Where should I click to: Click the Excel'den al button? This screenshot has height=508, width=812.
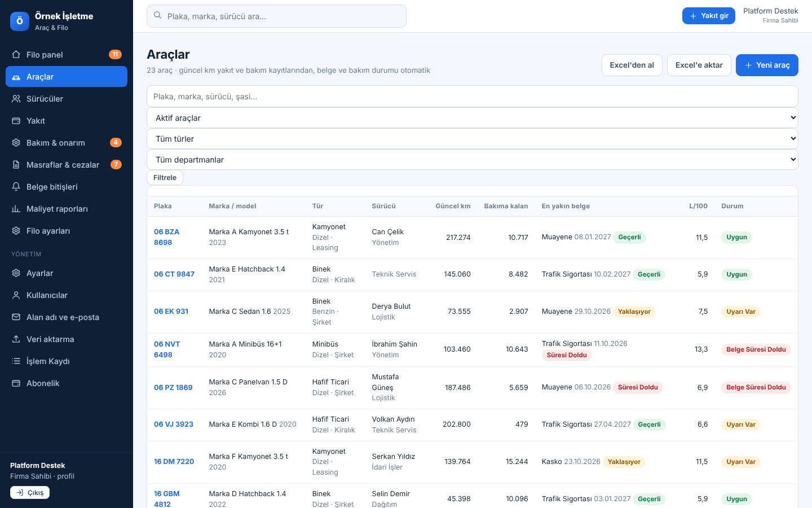pos(632,65)
